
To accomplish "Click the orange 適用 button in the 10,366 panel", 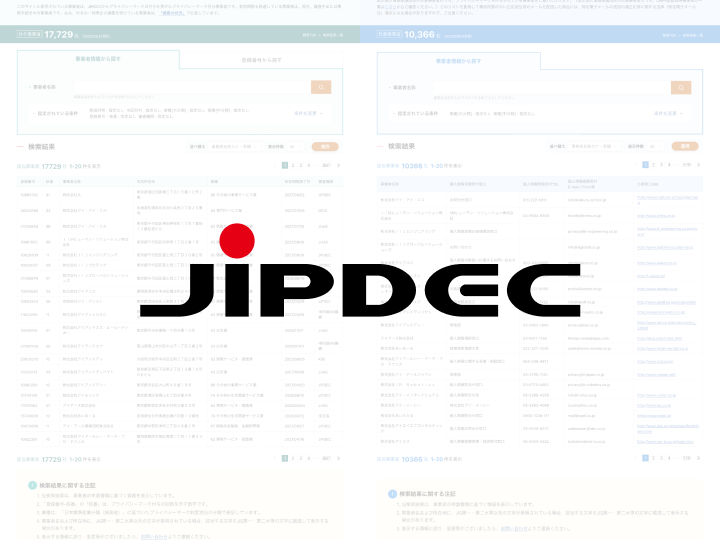I will tap(685, 146).
